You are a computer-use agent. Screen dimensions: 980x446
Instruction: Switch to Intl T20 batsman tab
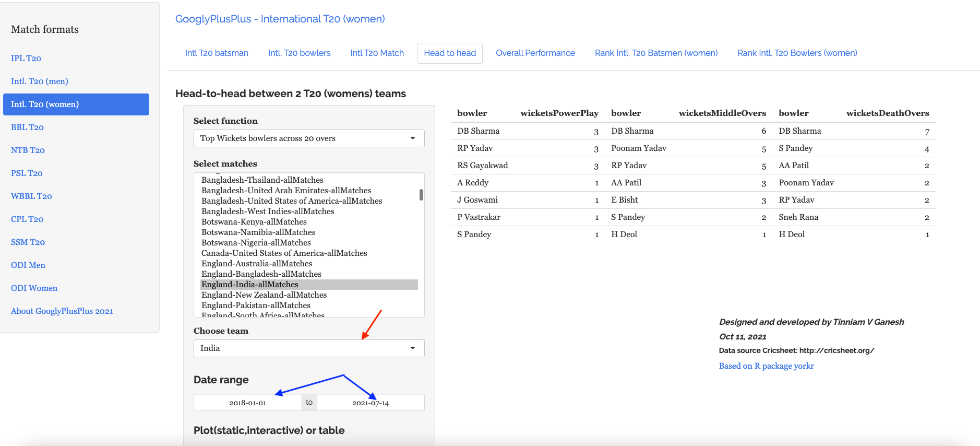(217, 53)
